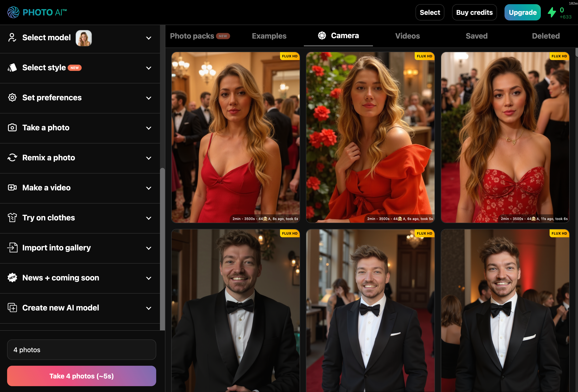Click the green lightning bolt credits icon
Image resolution: width=578 pixels, height=392 pixels.
pyautogui.click(x=552, y=13)
